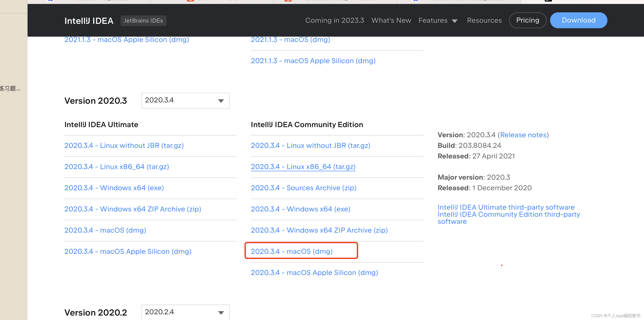Download Ultimate 2020.3.4 Windows x64 exe
Image resolution: width=644 pixels, height=320 pixels.
click(x=114, y=188)
